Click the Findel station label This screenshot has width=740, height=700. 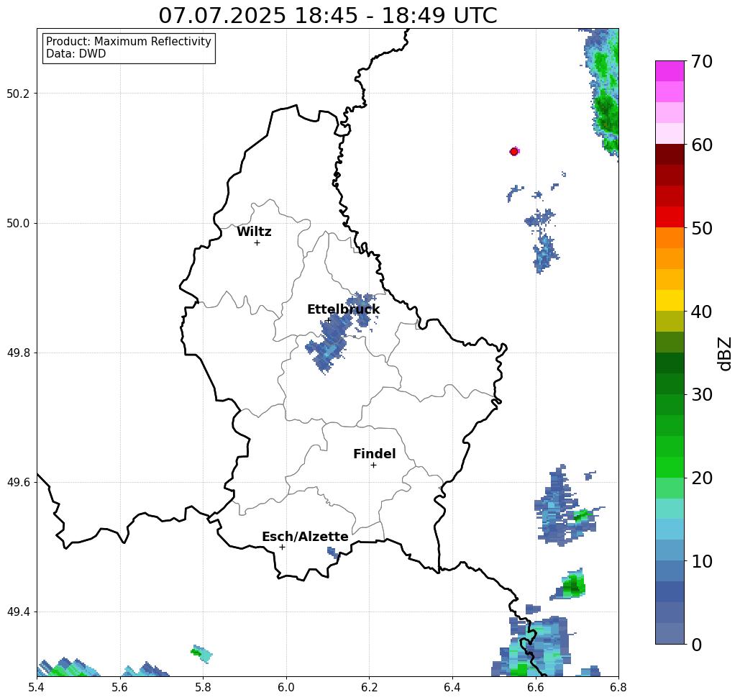tap(374, 454)
